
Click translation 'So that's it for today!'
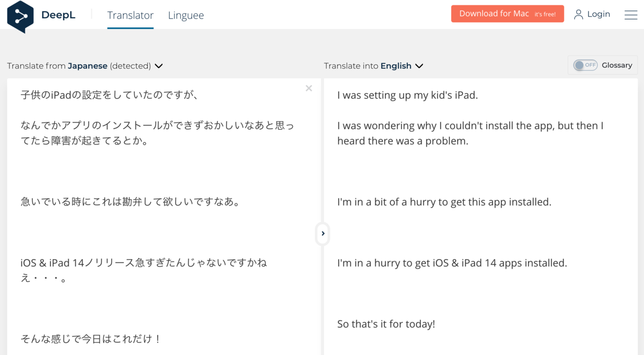coord(386,324)
